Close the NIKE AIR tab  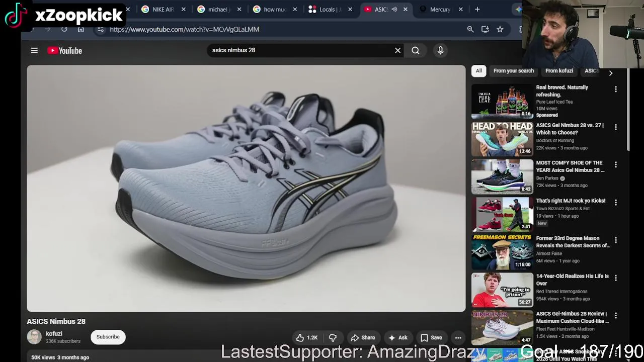click(x=183, y=9)
